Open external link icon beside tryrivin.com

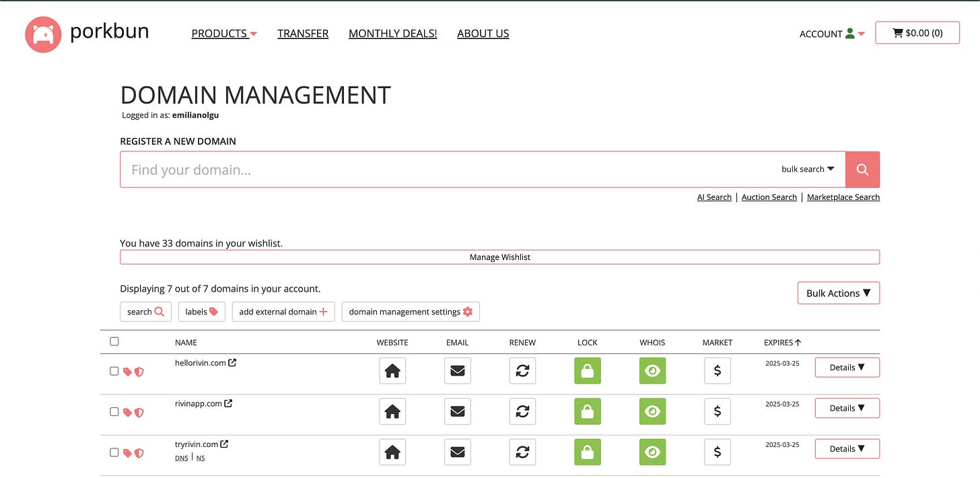click(x=224, y=444)
